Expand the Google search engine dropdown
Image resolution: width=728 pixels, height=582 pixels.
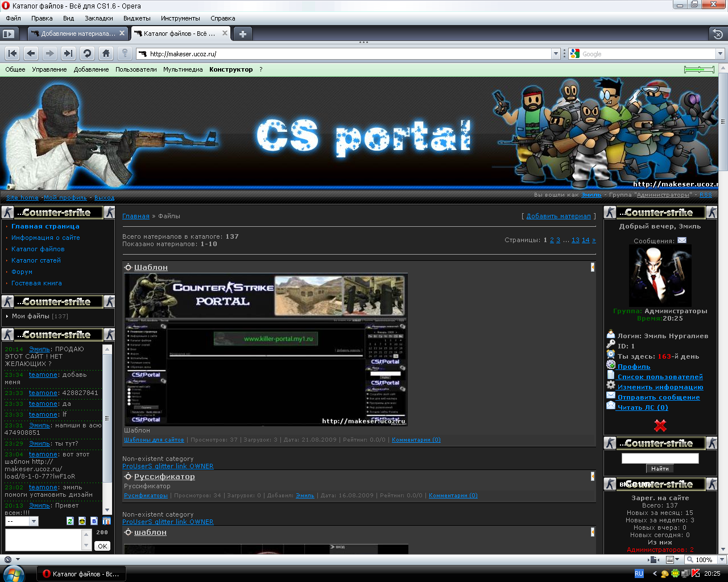tap(720, 54)
